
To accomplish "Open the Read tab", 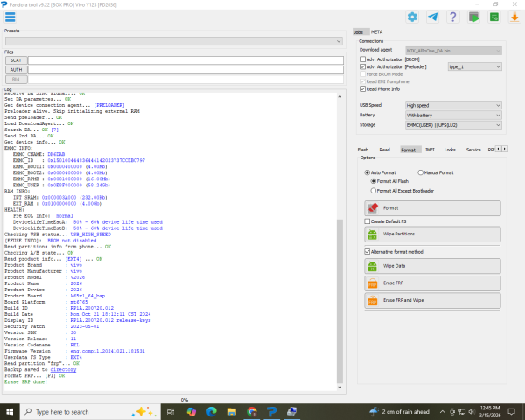I will [x=385, y=150].
